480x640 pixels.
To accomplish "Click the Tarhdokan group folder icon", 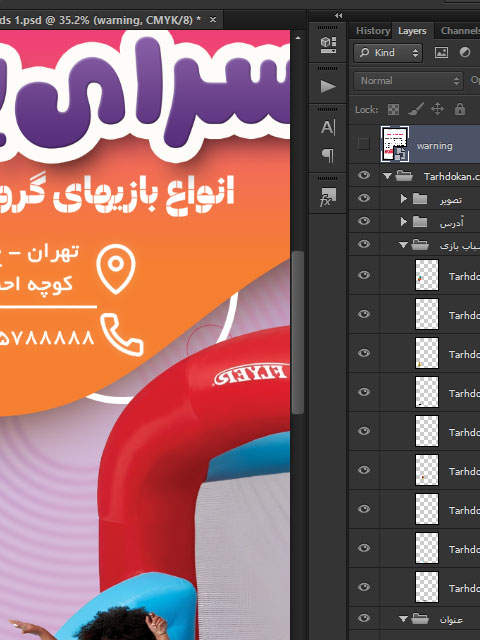I will 404,176.
